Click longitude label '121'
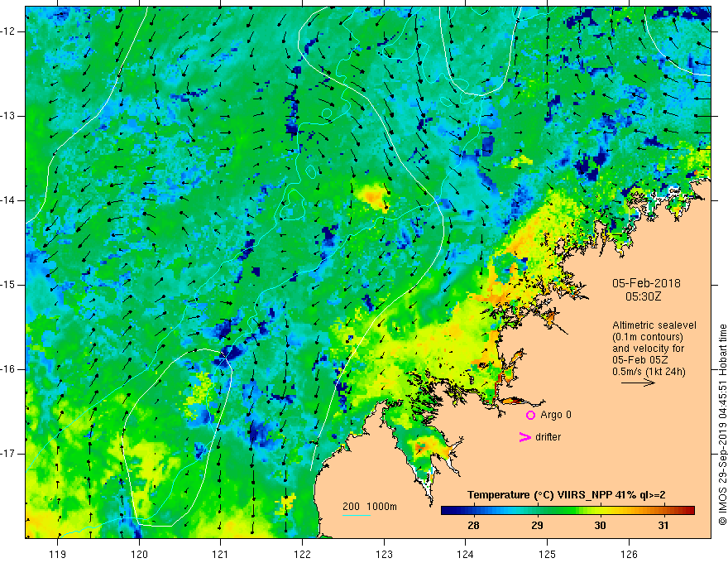 point(221,554)
